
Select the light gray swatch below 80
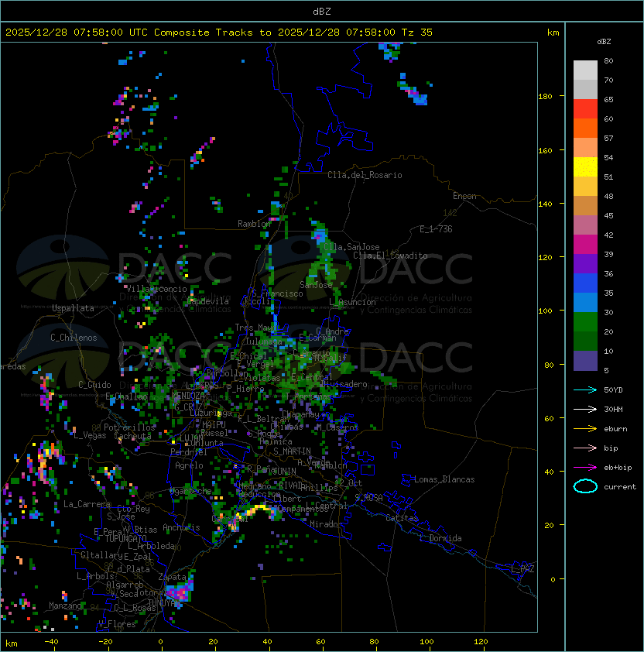tap(585, 70)
